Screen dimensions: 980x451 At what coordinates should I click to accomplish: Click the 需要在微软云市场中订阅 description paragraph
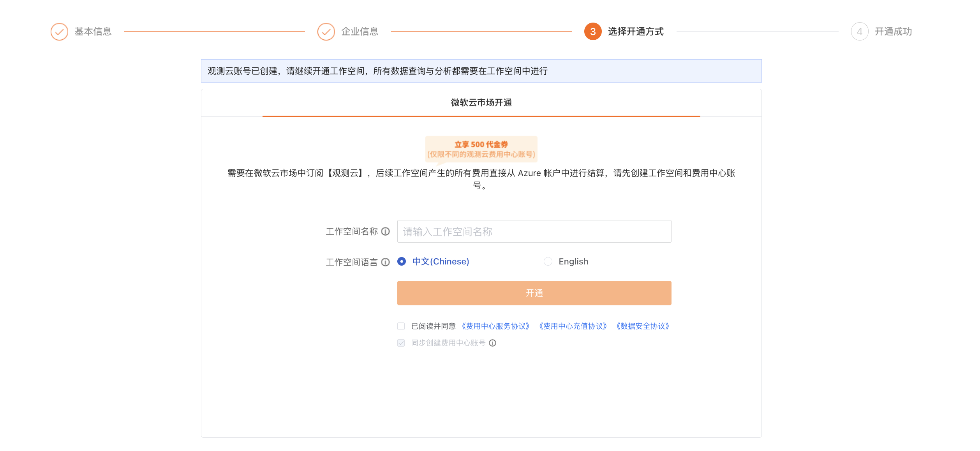[x=481, y=179]
